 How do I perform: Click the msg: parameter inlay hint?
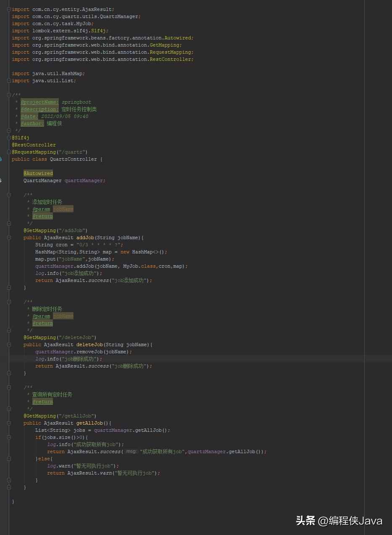click(x=132, y=451)
